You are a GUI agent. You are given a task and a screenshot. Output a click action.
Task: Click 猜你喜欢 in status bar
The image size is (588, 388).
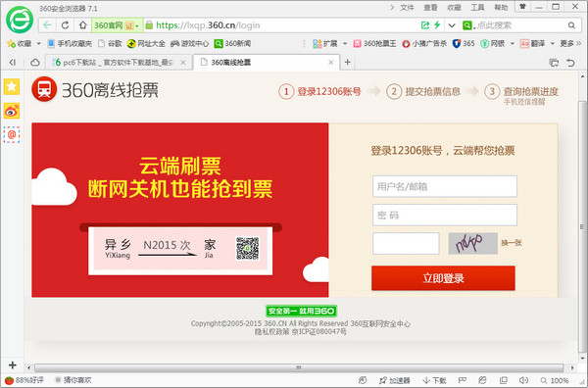[73, 380]
